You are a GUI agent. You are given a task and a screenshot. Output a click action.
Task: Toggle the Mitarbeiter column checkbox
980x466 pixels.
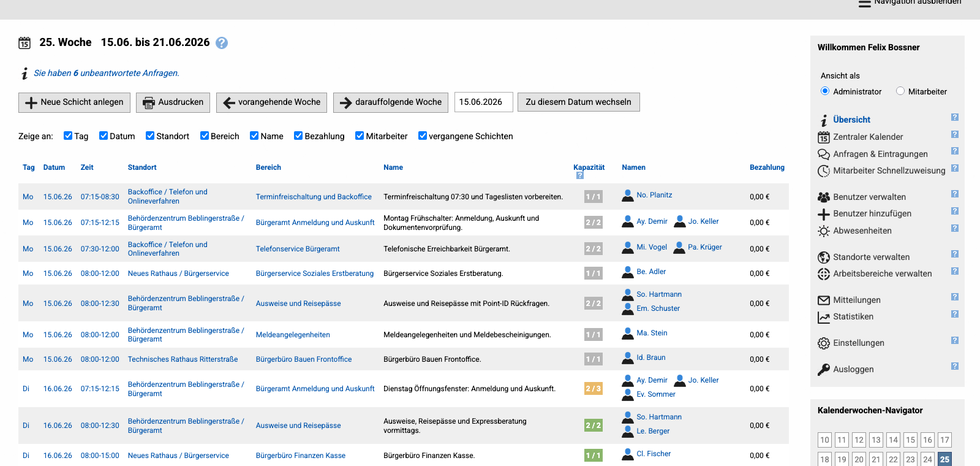360,136
